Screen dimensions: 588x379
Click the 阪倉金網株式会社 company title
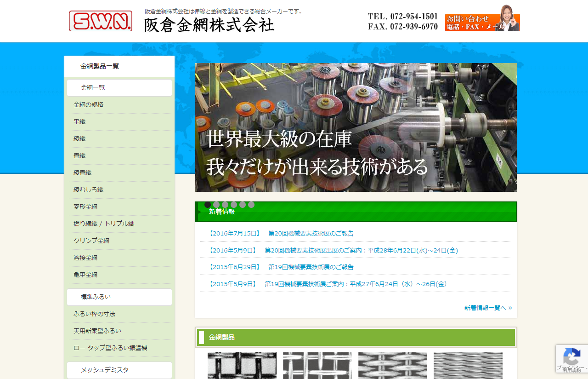209,25
